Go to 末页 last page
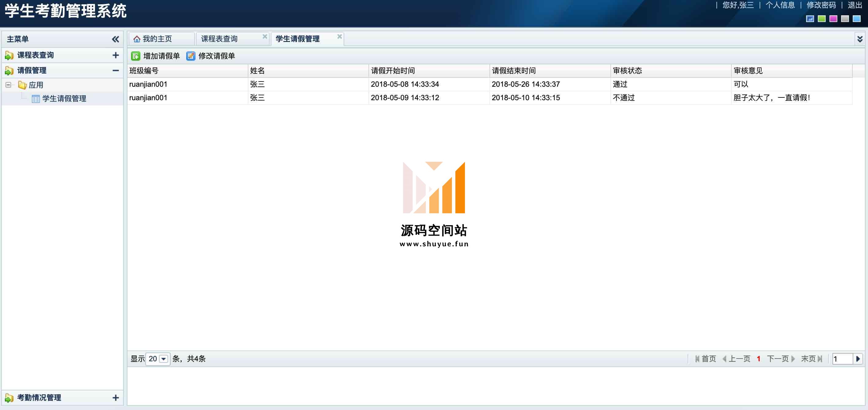 [x=811, y=359]
